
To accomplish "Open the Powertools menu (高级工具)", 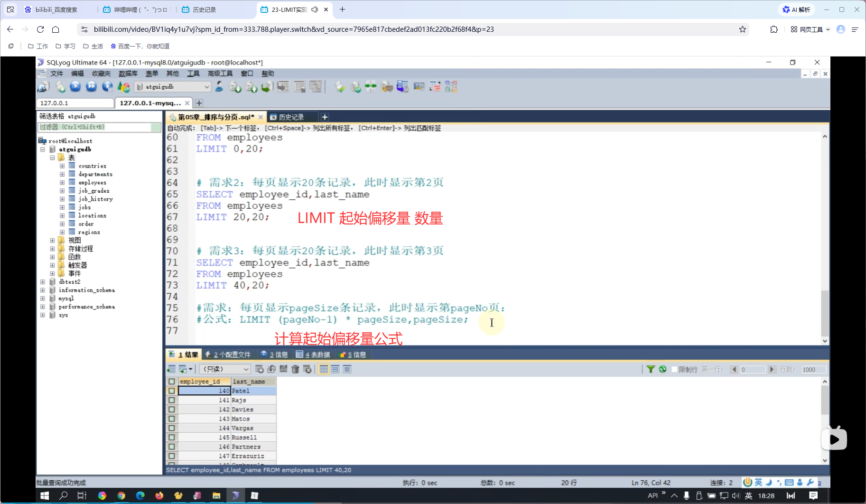I will (x=220, y=74).
